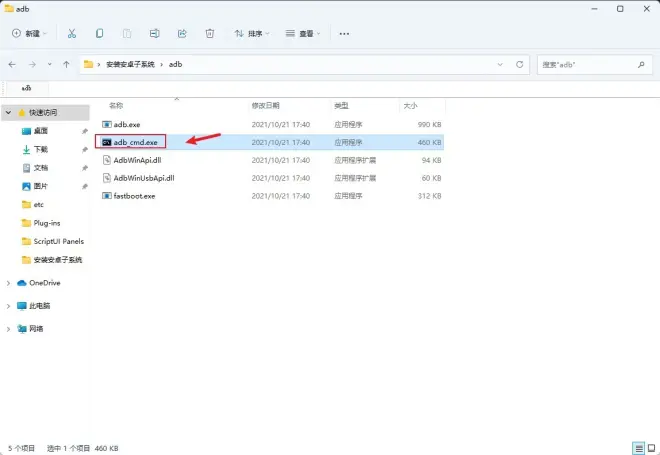
Task: Click the AdbWinUsbApi.dll file icon
Action: [x=107, y=178]
